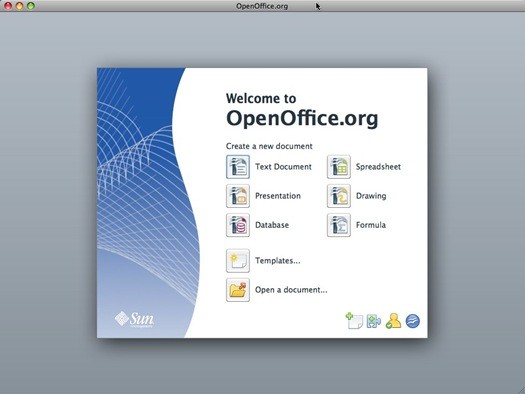Click the get more templates icon
Image resolution: width=525 pixels, height=394 pixels.
pyautogui.click(x=354, y=321)
